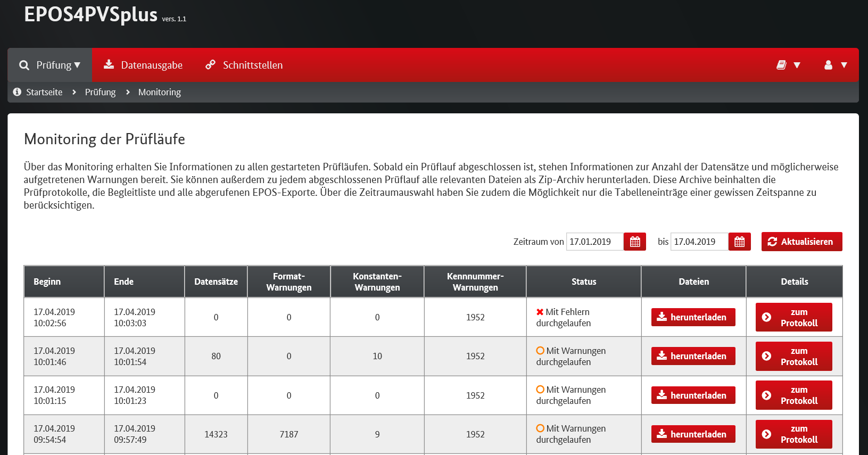Click the Konstanten-Warnungen value 9
The image size is (868, 455).
377,434
